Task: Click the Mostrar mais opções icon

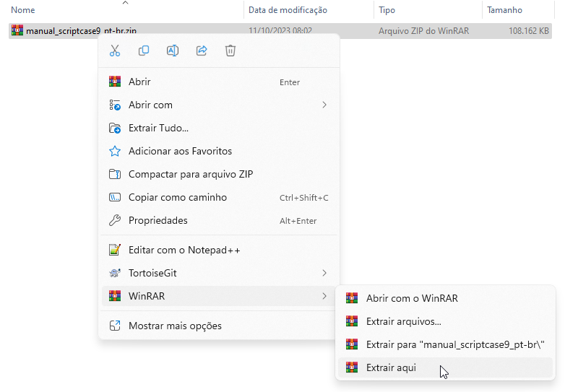Action: click(115, 326)
